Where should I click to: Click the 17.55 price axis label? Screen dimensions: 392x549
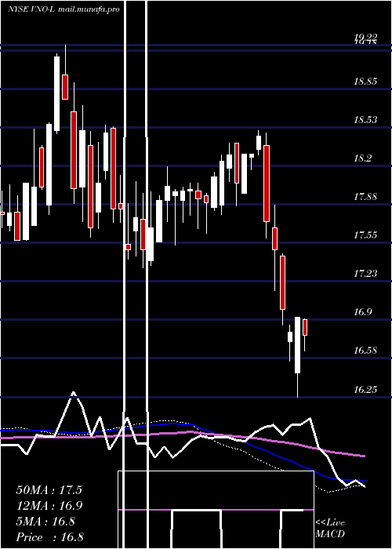365,235
